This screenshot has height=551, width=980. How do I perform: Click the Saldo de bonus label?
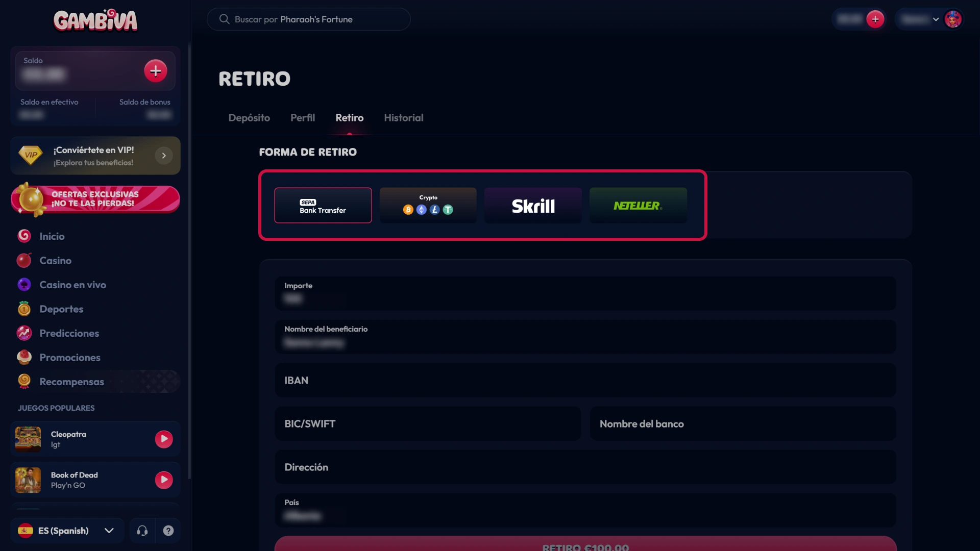145,102
